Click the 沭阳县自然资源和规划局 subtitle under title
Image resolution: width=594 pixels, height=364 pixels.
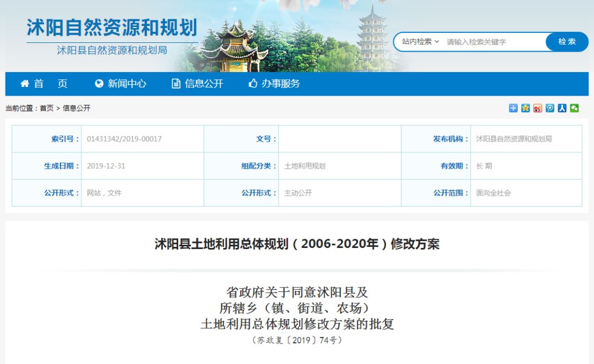112,51
